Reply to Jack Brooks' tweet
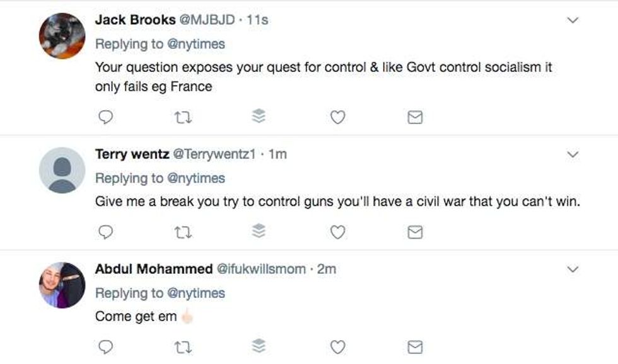 point(107,117)
